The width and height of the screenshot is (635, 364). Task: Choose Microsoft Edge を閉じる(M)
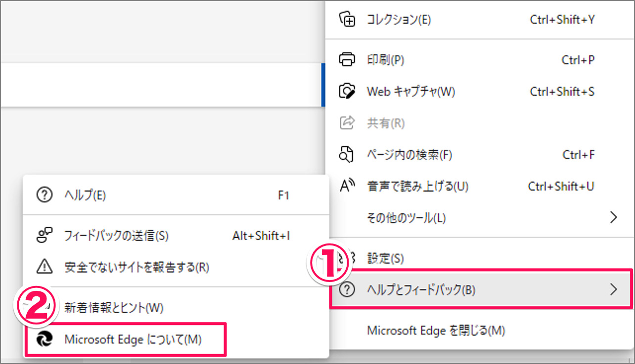pyautogui.click(x=480, y=330)
